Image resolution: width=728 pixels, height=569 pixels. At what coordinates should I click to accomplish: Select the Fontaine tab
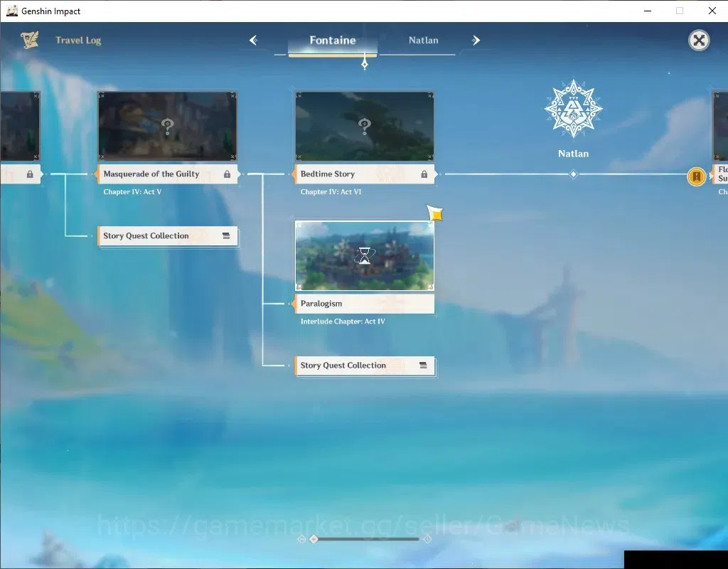click(x=333, y=41)
